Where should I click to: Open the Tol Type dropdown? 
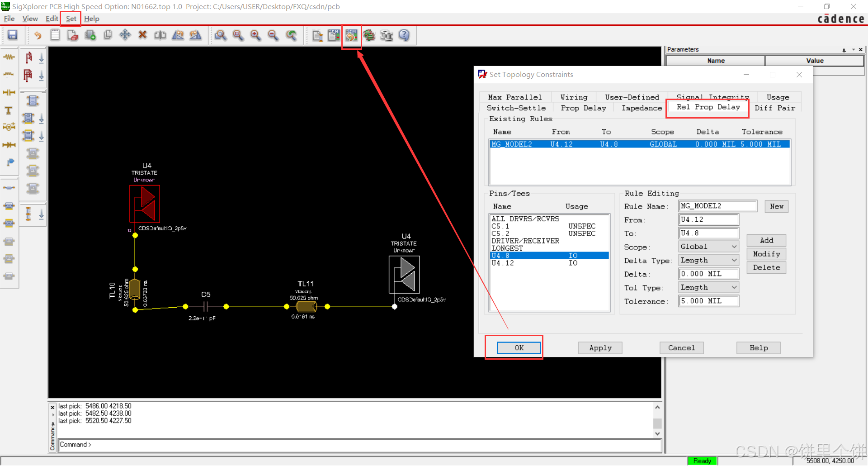pos(708,287)
